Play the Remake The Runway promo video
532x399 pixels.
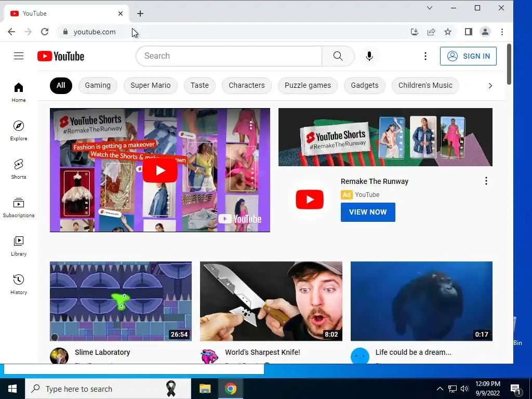coord(160,170)
